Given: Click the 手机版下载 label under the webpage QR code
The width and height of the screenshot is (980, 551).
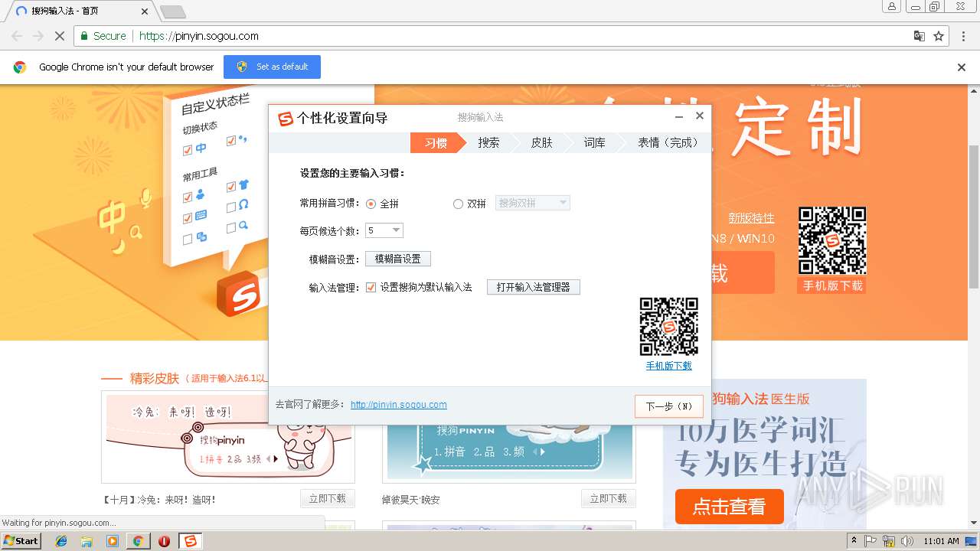Looking at the screenshot, I should point(832,285).
